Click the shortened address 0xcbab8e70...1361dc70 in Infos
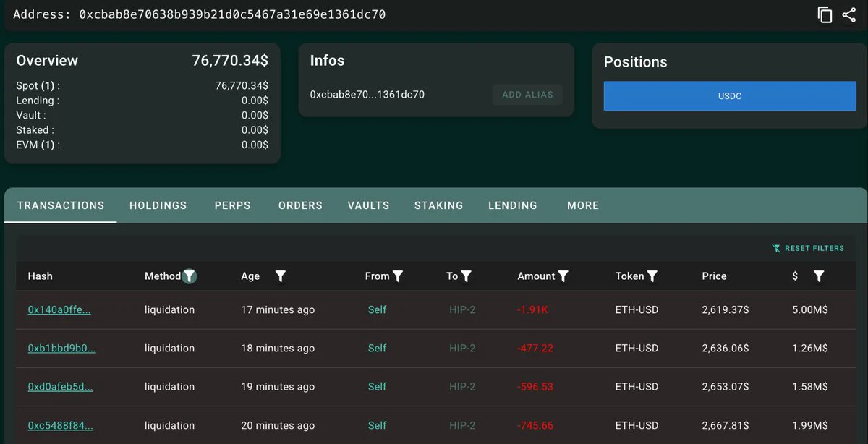This screenshot has width=868, height=444. [x=367, y=95]
